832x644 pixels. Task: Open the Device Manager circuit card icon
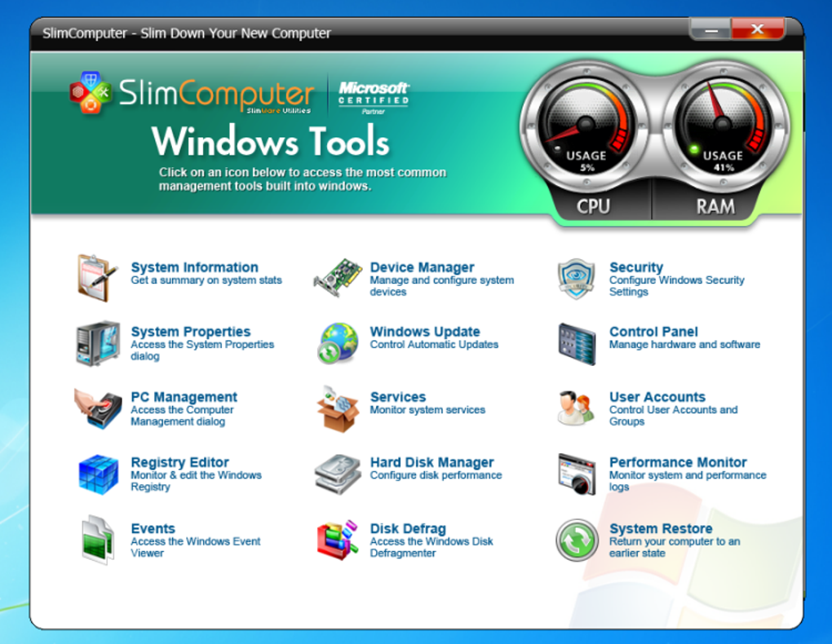pos(338,277)
